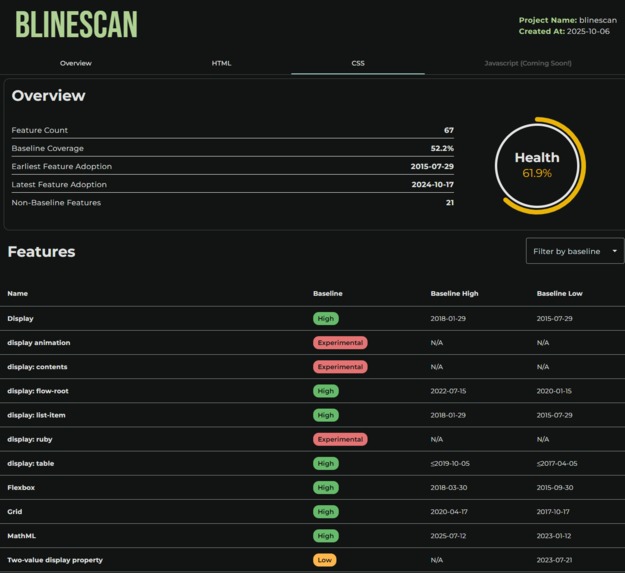Image resolution: width=625 pixels, height=573 pixels.
Task: Click the Baseline column header
Action: (x=328, y=293)
